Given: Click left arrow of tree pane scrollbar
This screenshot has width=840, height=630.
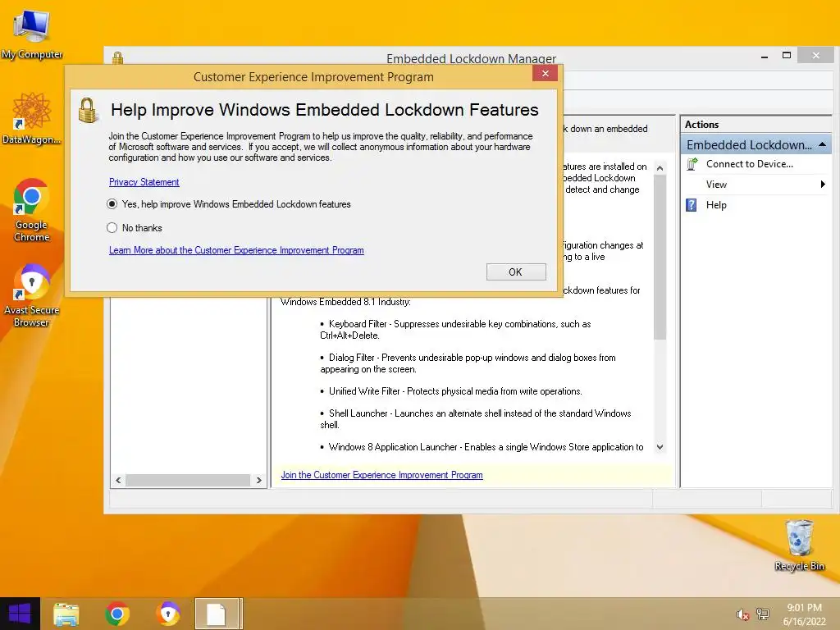Looking at the screenshot, I should (x=118, y=480).
